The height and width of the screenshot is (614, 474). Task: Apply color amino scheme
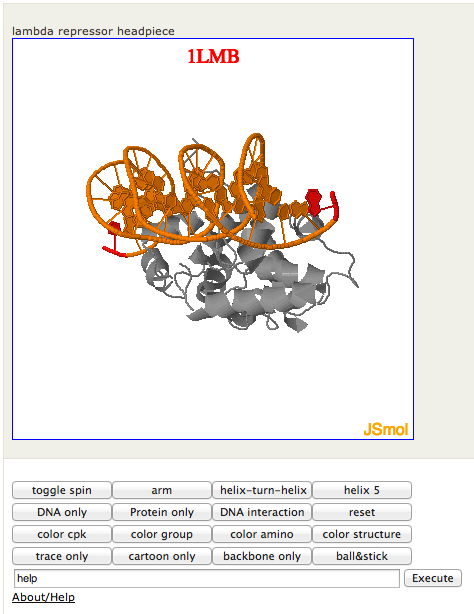(262, 534)
